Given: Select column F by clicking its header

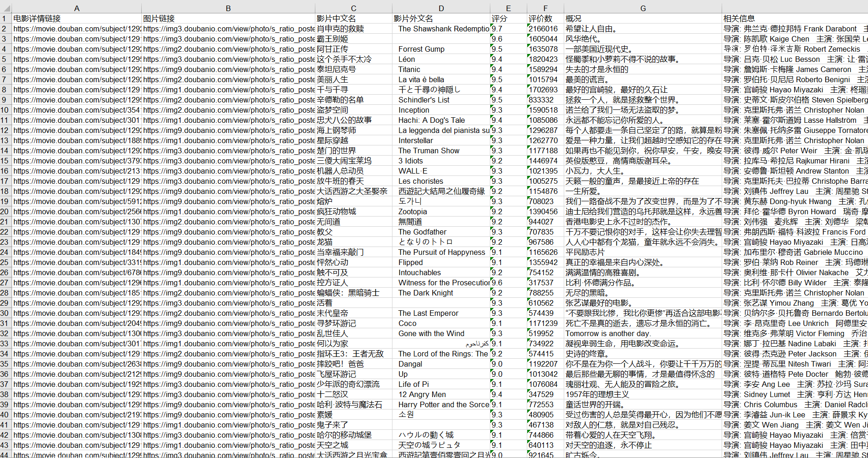Looking at the screenshot, I should pos(545,8).
